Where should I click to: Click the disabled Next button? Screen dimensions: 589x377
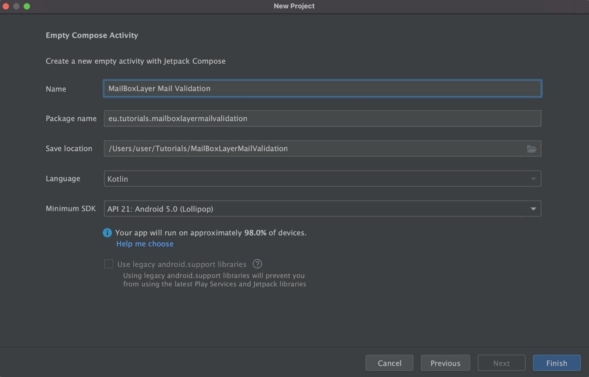click(501, 363)
